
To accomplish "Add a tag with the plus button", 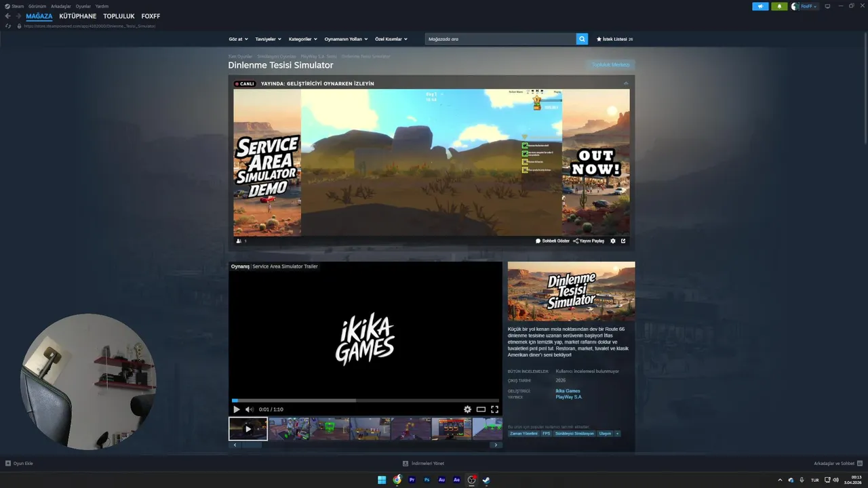I will point(617,433).
